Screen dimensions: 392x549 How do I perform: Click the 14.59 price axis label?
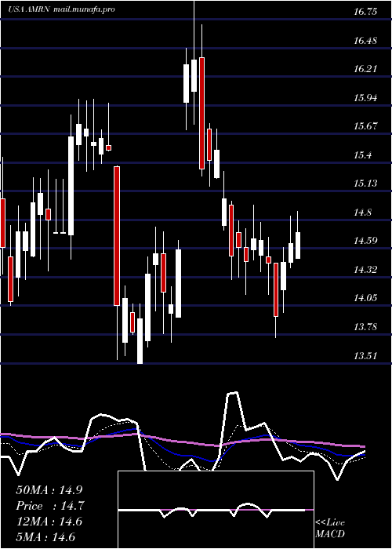tap(365, 240)
